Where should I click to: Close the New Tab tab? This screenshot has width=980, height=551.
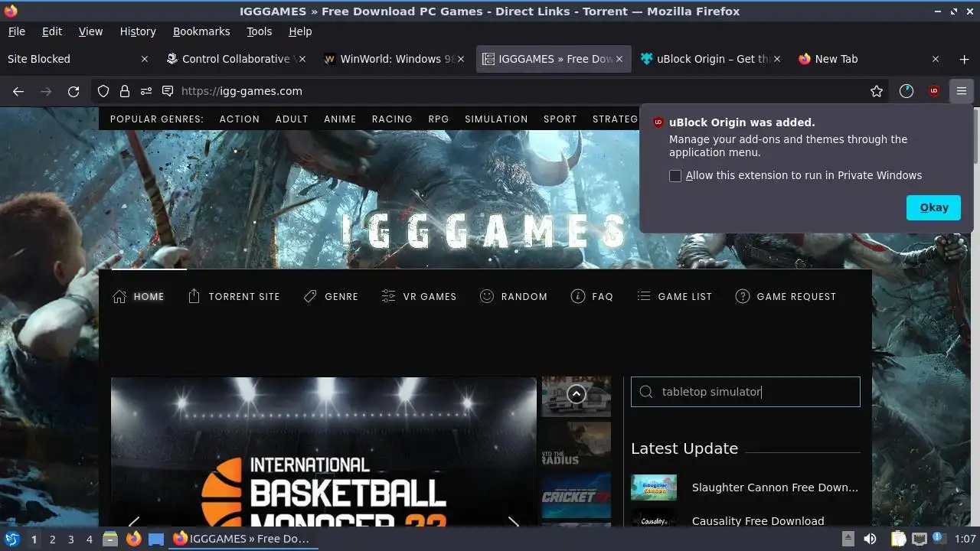click(x=936, y=59)
